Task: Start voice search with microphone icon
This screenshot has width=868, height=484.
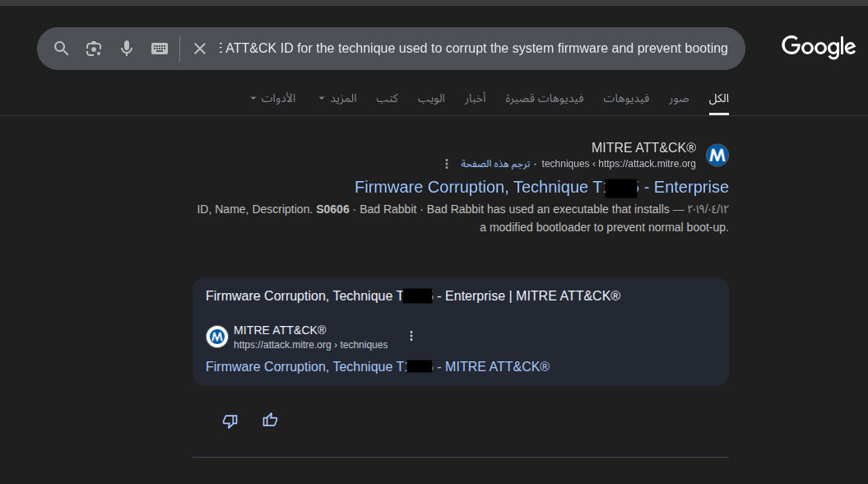Action: coord(127,49)
